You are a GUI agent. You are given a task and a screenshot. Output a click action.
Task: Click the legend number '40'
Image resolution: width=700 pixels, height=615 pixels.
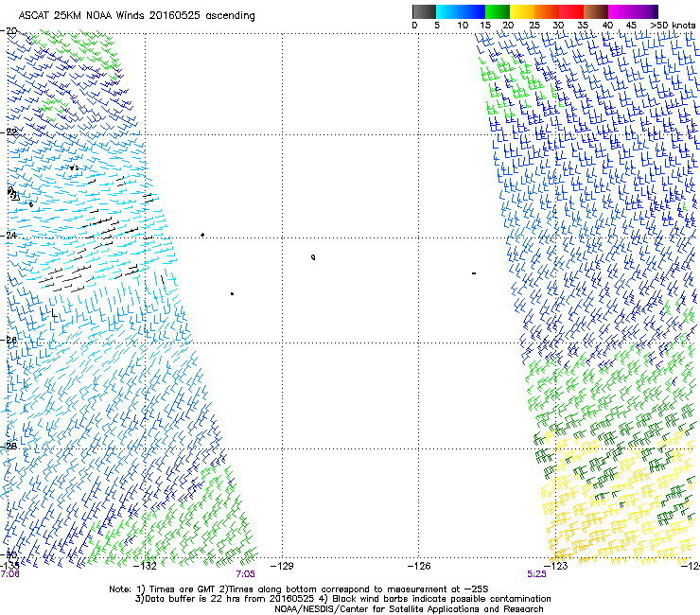point(607,26)
